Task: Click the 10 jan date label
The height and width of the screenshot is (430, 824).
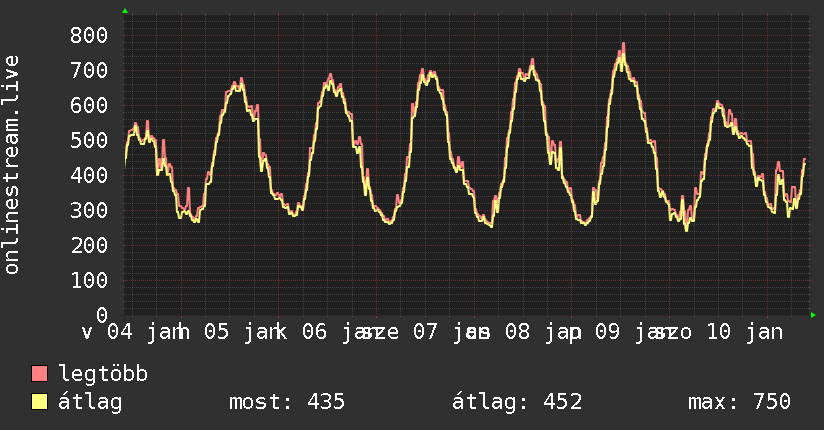Action: [745, 332]
